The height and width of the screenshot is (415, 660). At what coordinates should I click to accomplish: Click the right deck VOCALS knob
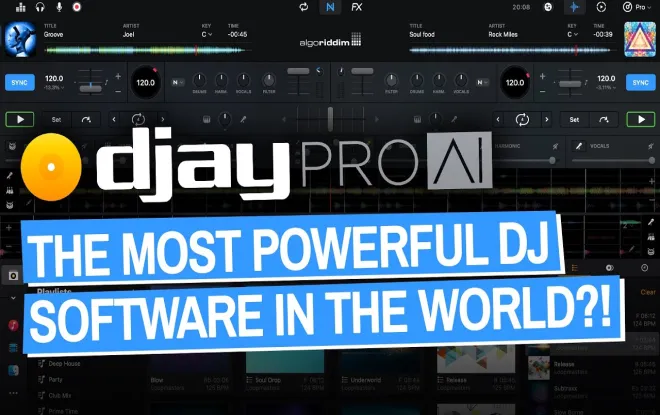(461, 80)
